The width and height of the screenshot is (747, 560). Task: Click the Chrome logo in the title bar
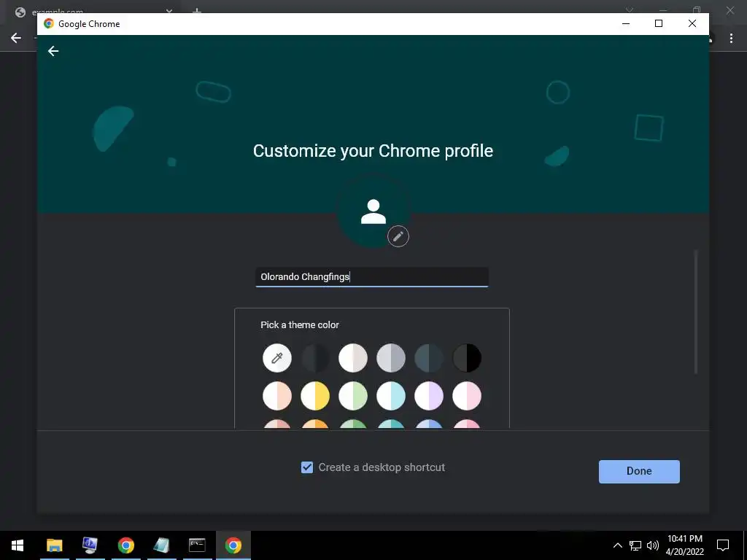tap(49, 24)
